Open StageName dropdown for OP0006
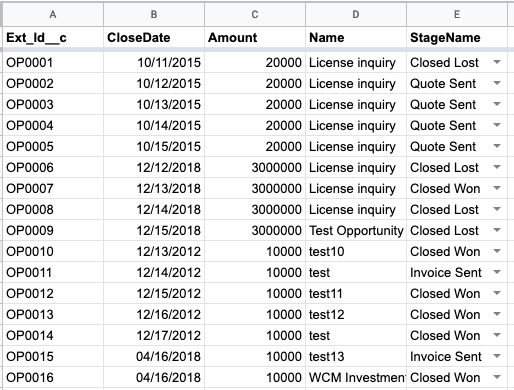This screenshot has width=514, height=390. pos(497,167)
